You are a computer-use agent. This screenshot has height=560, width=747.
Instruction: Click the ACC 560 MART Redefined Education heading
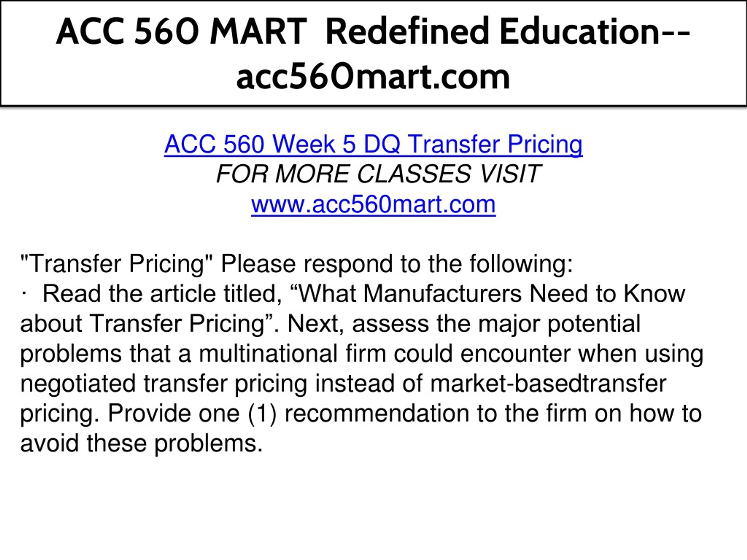click(x=373, y=32)
